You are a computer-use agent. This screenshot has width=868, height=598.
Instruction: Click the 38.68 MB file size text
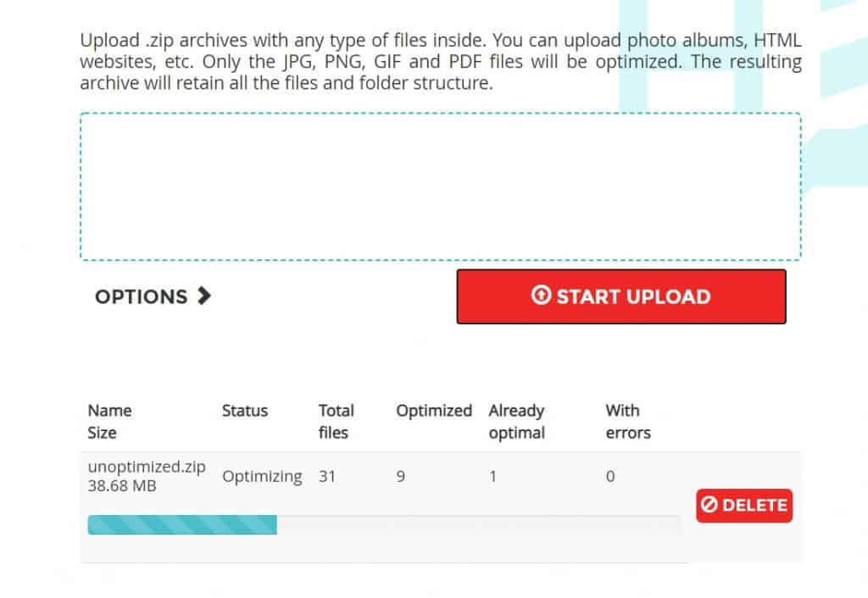(122, 487)
